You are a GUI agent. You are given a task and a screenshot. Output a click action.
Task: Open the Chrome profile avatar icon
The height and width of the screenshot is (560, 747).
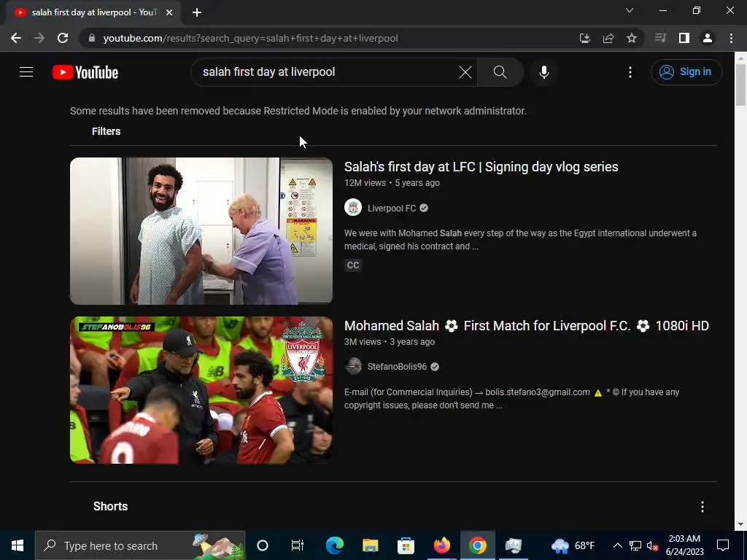pos(708,38)
